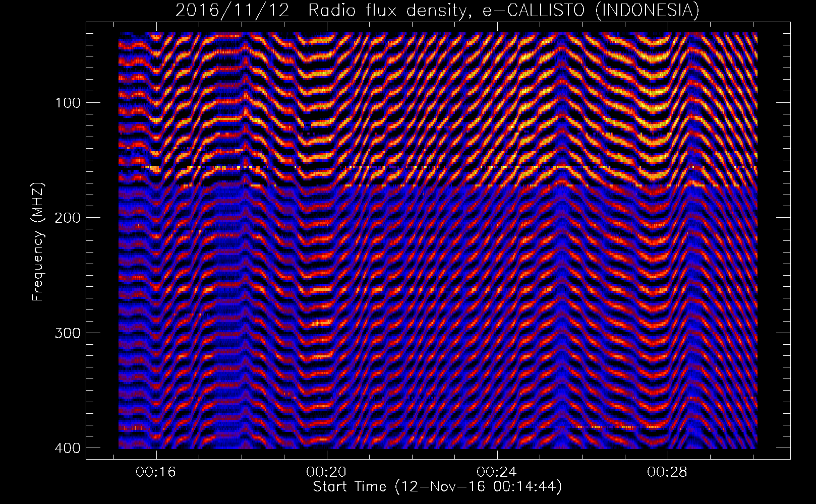
Task: Click the '00:16' time tick label
Action: [x=157, y=472]
